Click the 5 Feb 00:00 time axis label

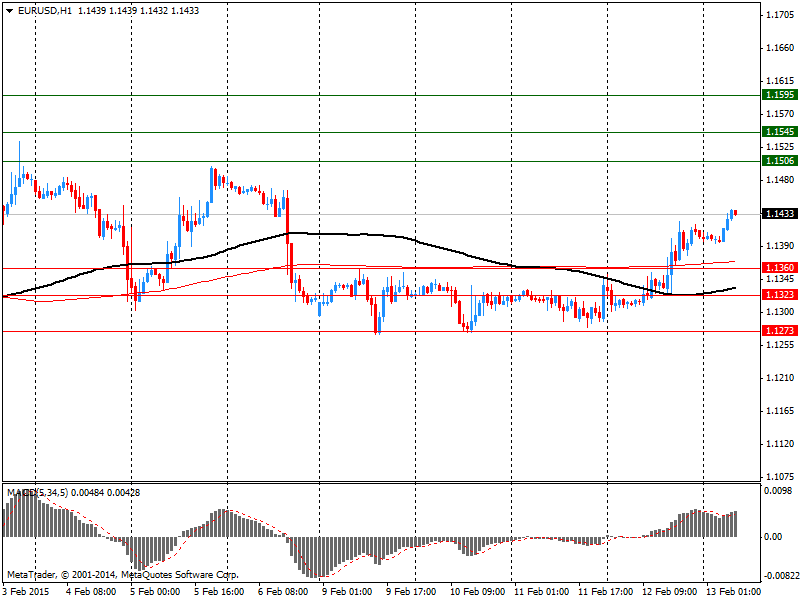point(155,591)
